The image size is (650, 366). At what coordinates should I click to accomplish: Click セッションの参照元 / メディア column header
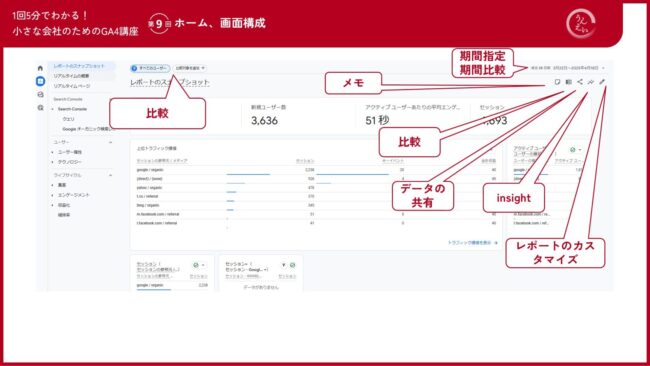pos(162,161)
